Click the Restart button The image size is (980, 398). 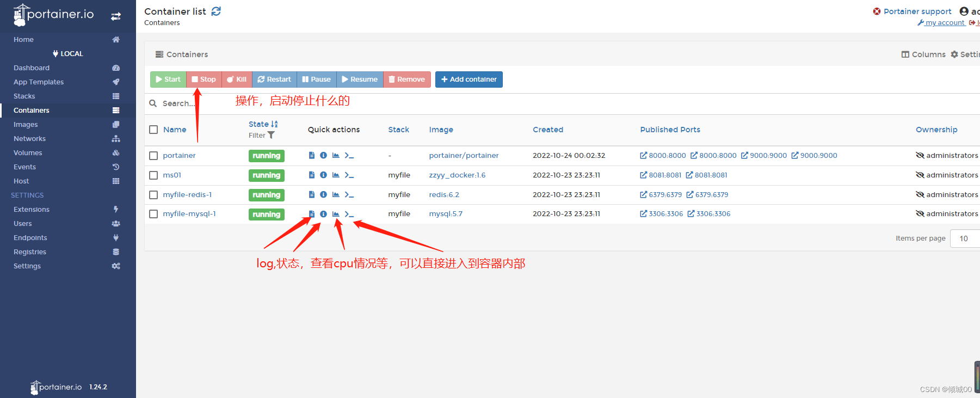pyautogui.click(x=274, y=79)
